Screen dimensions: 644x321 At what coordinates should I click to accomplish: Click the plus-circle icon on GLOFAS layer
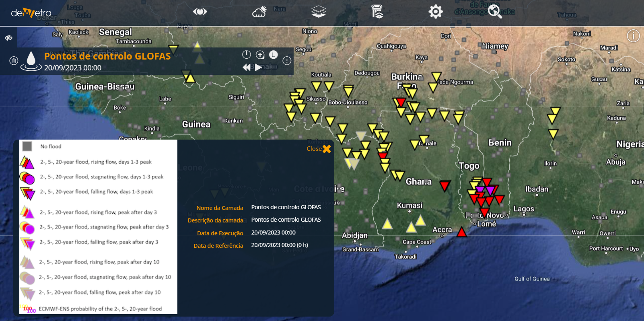pos(260,54)
